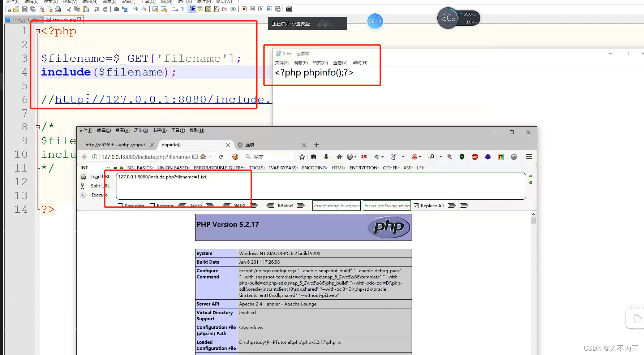Viewport: 644px width, 355px height.
Task: Enable the Referrer checkbox
Action: click(x=152, y=205)
